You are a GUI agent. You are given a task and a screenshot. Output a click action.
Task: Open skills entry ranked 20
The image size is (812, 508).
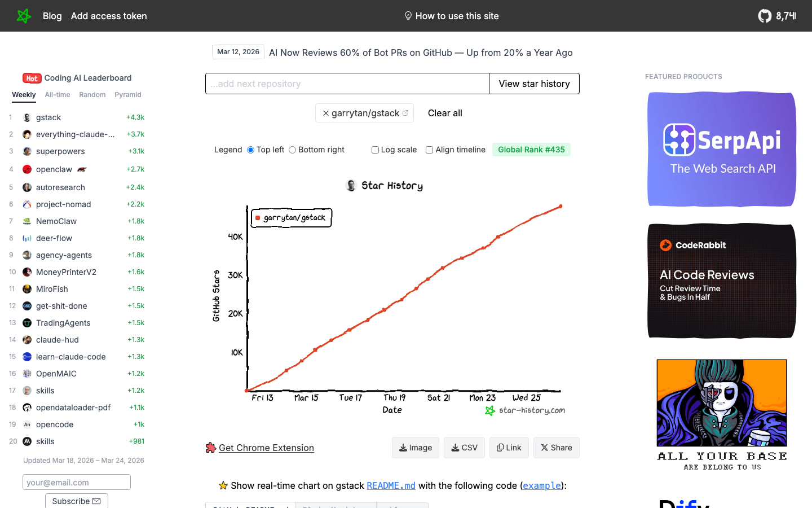[x=45, y=441]
